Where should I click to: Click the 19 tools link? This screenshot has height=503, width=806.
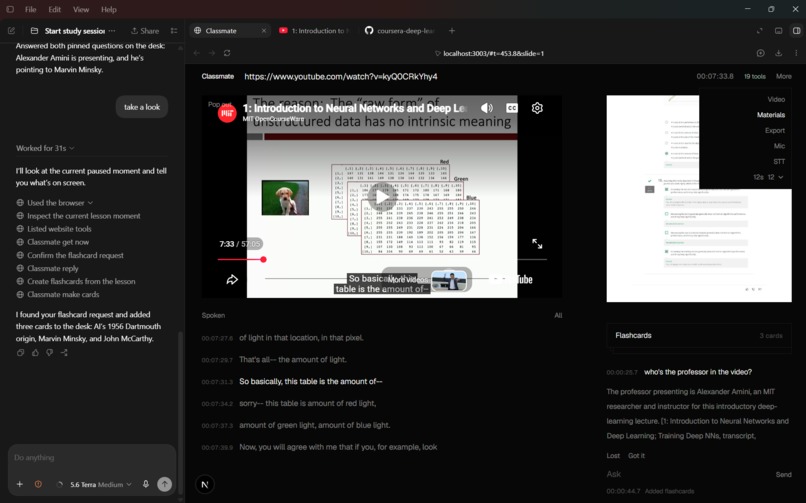click(755, 77)
